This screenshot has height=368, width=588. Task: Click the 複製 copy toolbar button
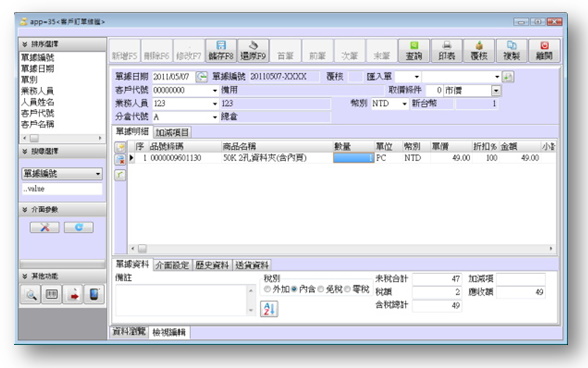pyautogui.click(x=512, y=50)
